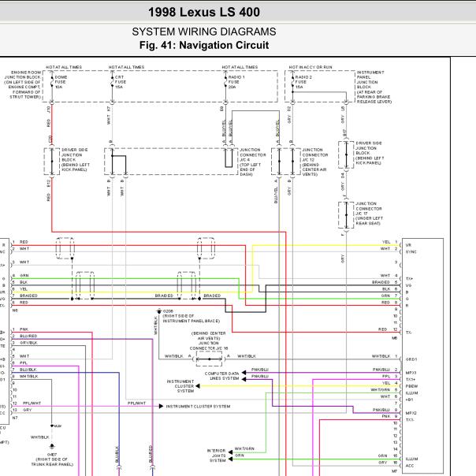476x476 pixels.
Task: Click the 'MPX2' pin label
Action: (x=411, y=413)
